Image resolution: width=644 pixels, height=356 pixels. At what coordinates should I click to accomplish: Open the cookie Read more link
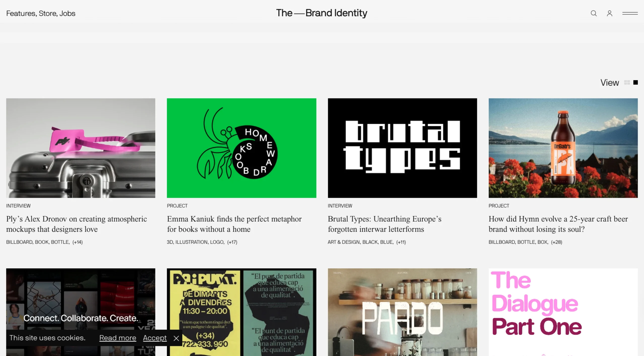click(118, 338)
